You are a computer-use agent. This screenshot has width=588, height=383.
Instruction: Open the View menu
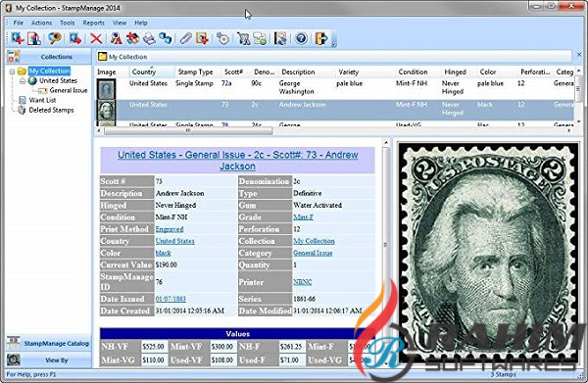coord(120,23)
